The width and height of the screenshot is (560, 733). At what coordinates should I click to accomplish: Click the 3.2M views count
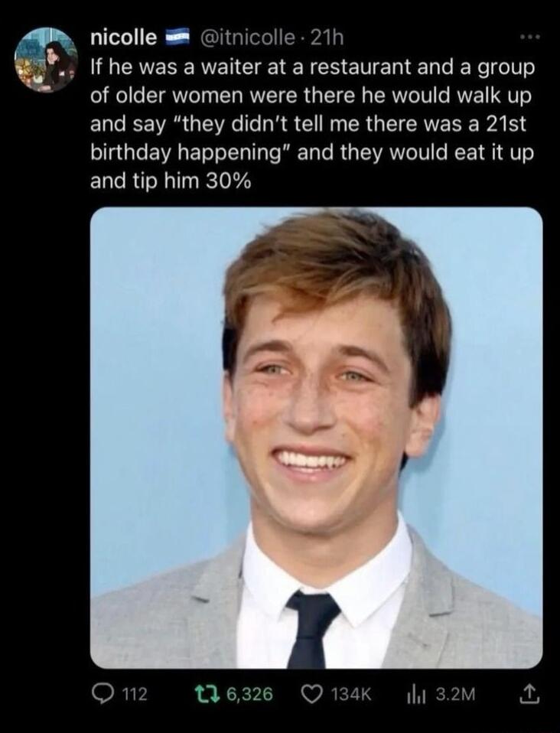(x=455, y=694)
